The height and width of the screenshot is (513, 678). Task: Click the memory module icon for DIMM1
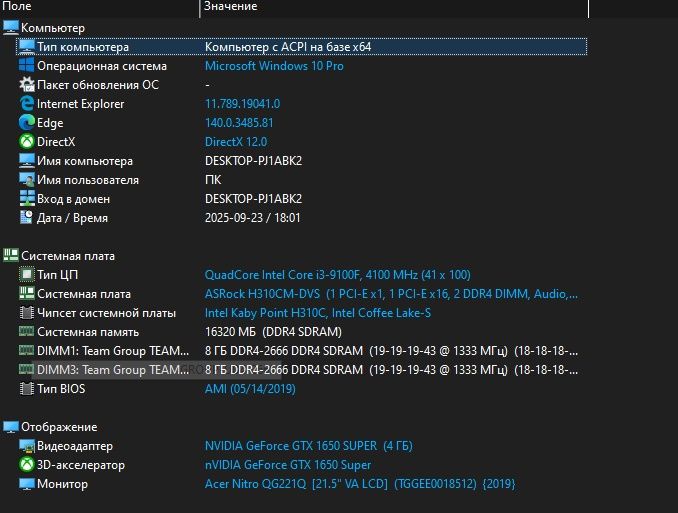point(26,350)
